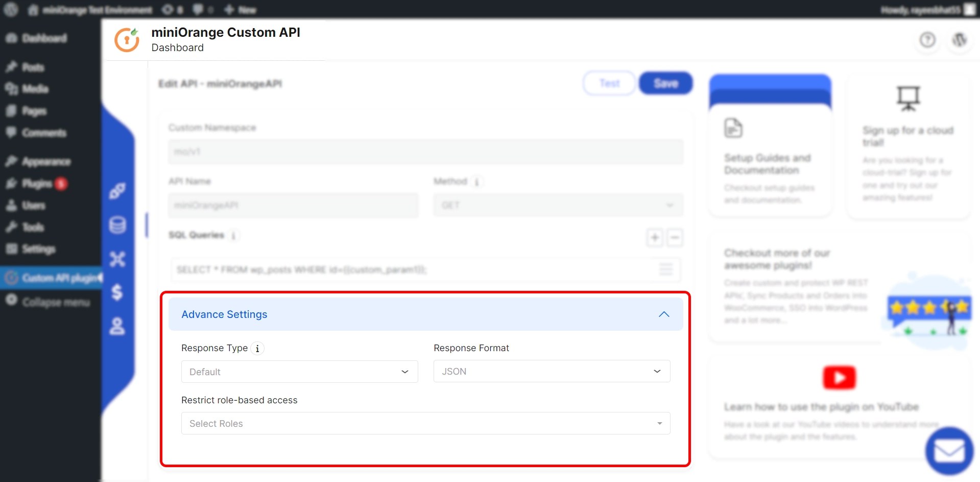The image size is (980, 482).
Task: Open the Select Roles dropdown
Action: (426, 423)
